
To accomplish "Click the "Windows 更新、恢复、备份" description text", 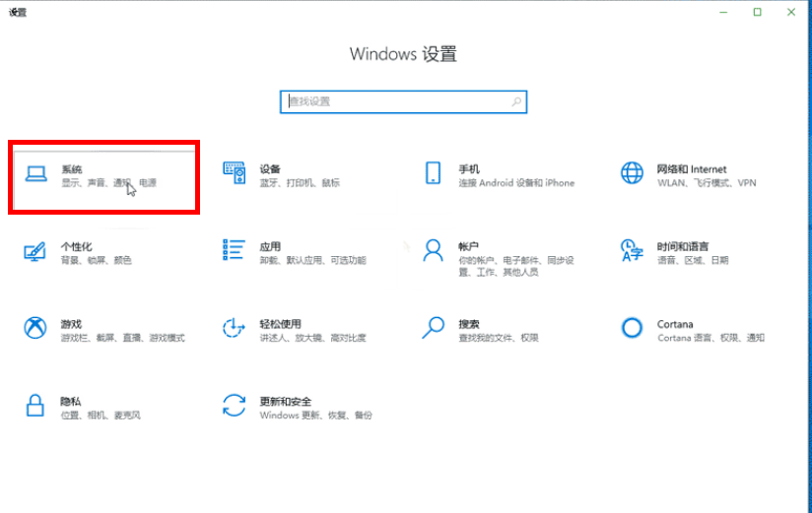I will (316, 416).
